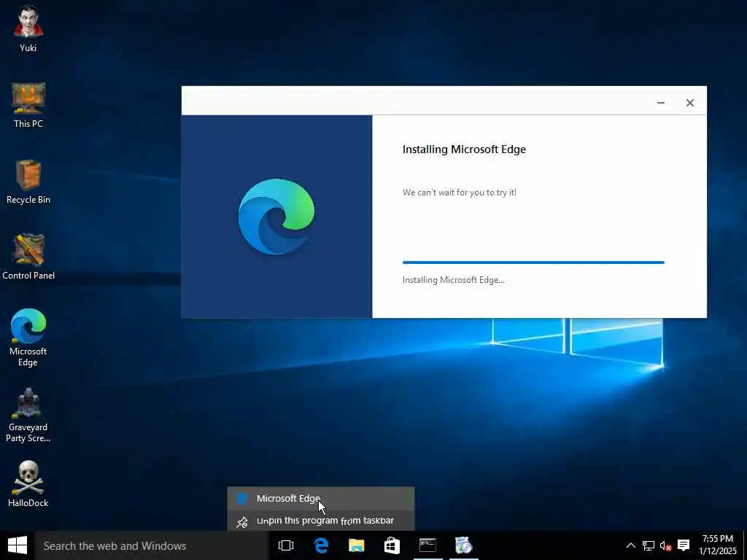Open the muted volume tray icon
This screenshot has width=747, height=560.
(x=665, y=545)
